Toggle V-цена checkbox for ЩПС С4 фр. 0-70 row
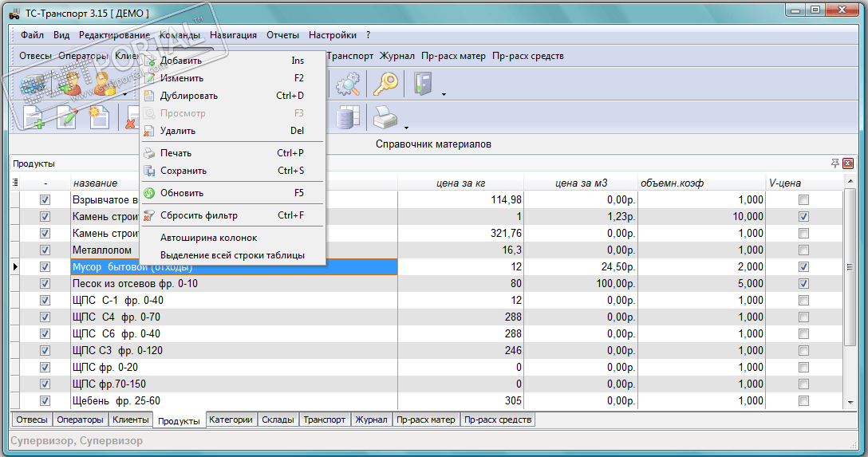This screenshot has width=868, height=457. click(804, 317)
